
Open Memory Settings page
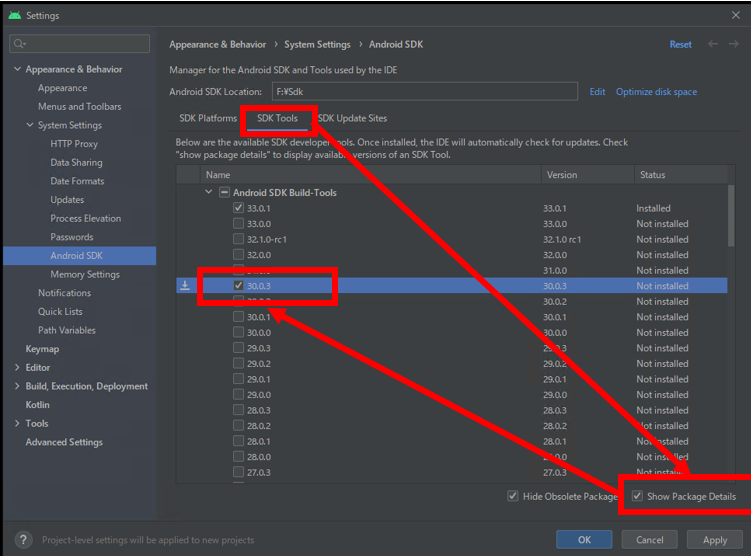click(x=85, y=274)
